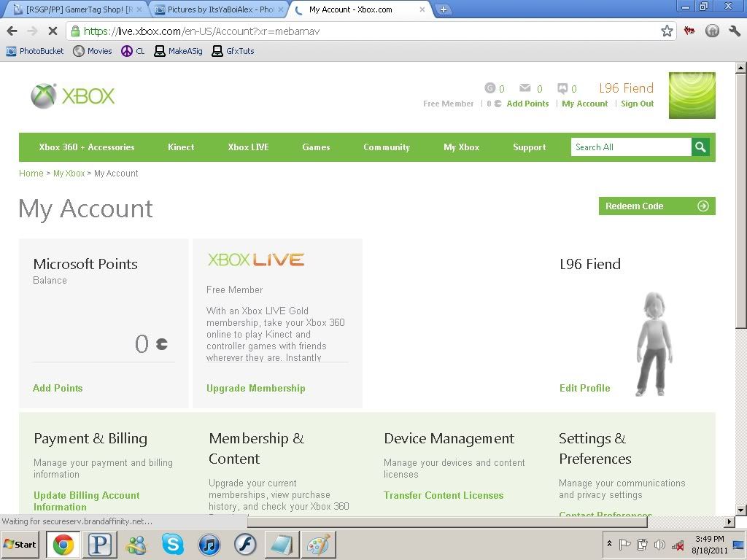Screen dimensions: 747x560
Task: Open the Chrome wrench menu
Action: (735, 31)
